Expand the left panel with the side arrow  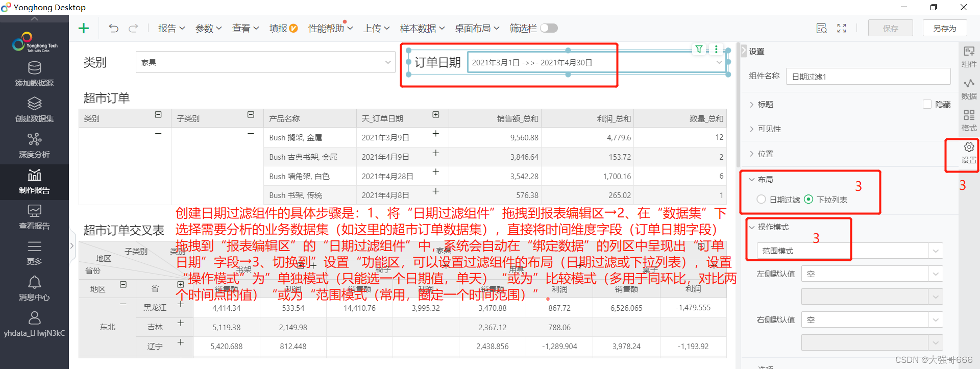(x=72, y=245)
